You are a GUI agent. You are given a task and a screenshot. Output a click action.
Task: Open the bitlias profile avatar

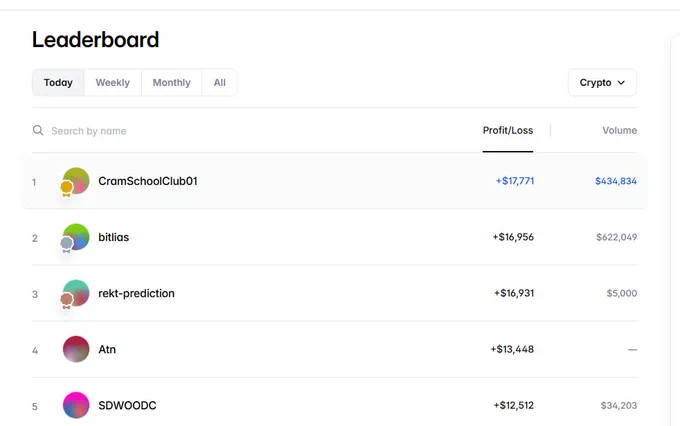76,237
